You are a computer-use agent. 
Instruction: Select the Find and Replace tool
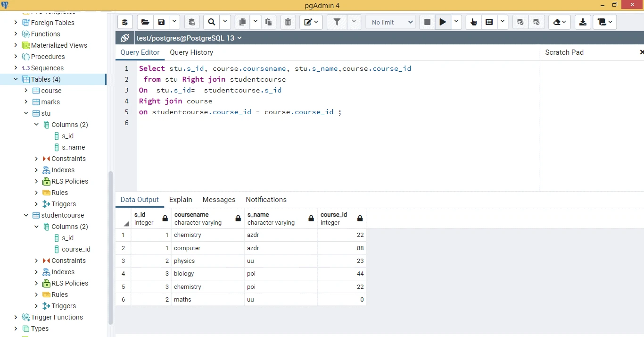tap(211, 22)
